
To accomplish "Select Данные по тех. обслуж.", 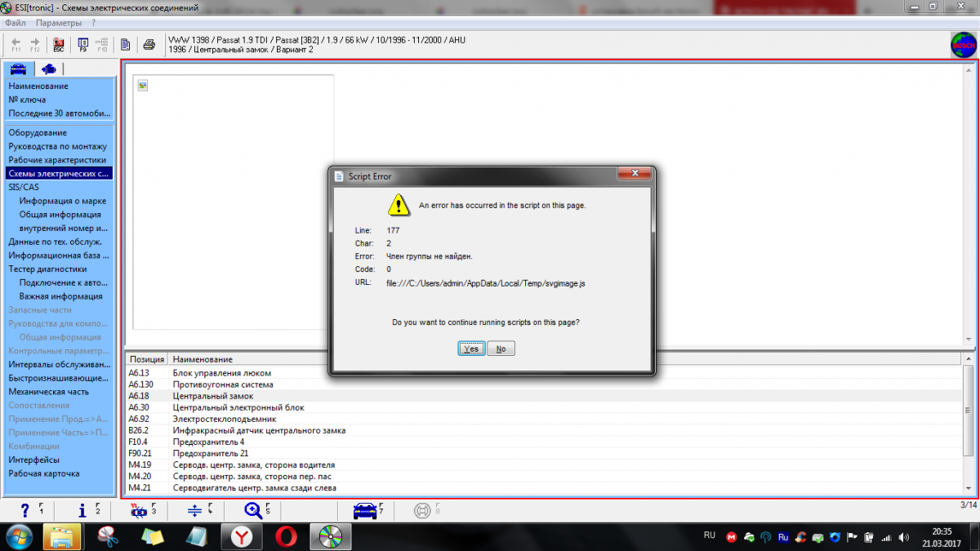I will (x=56, y=242).
